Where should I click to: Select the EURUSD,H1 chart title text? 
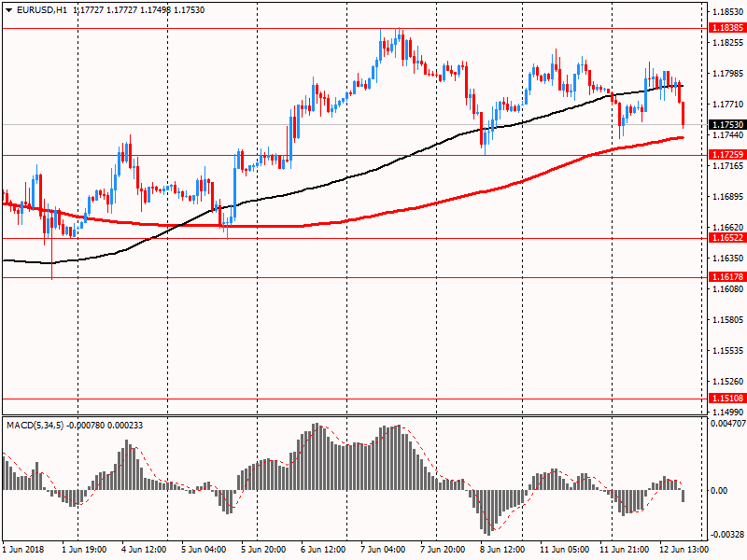42,10
